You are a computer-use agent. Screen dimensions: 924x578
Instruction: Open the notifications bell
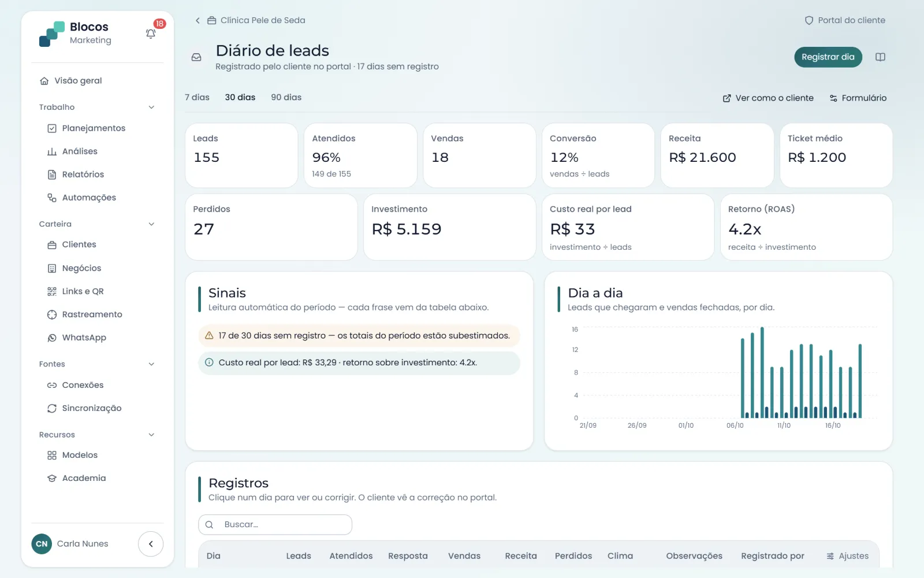[x=151, y=34]
